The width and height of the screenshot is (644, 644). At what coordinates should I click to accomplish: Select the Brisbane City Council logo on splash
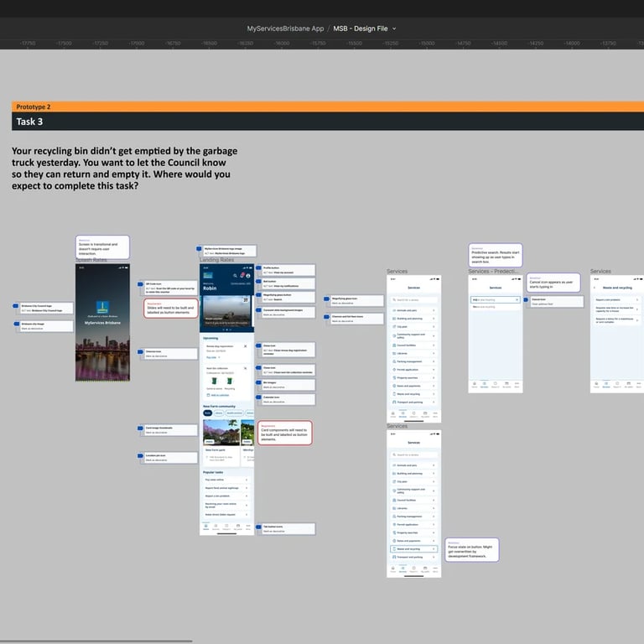[x=102, y=307]
